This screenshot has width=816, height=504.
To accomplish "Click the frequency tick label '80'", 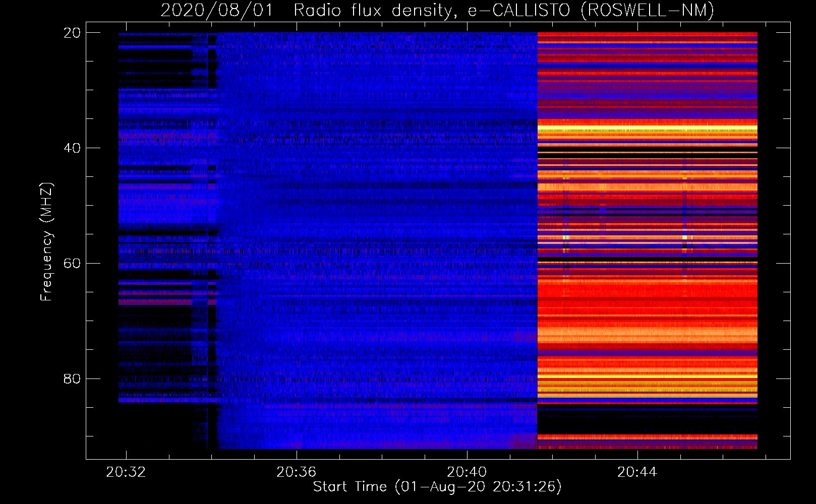I will click(72, 379).
